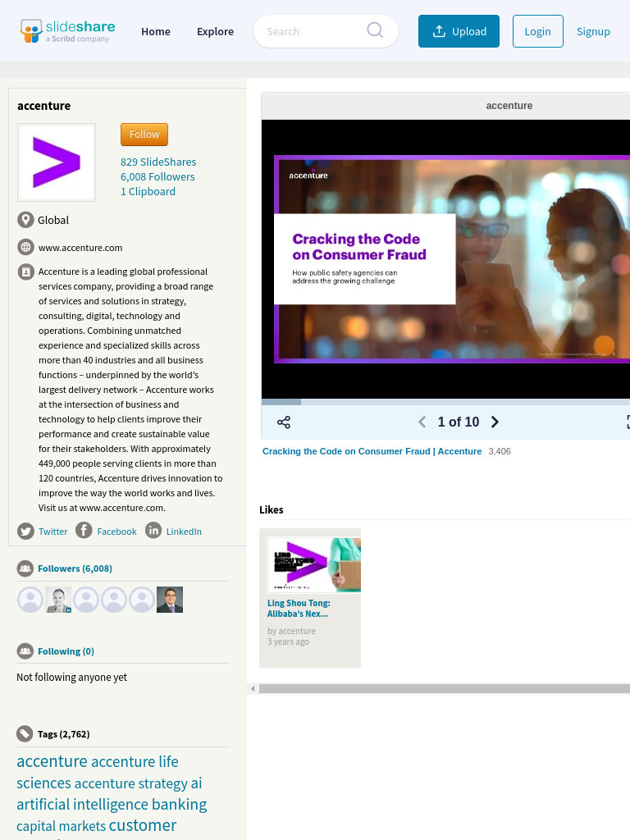Image resolution: width=630 pixels, height=840 pixels.
Task: Open the Following (0) heading link
Action: pos(66,651)
